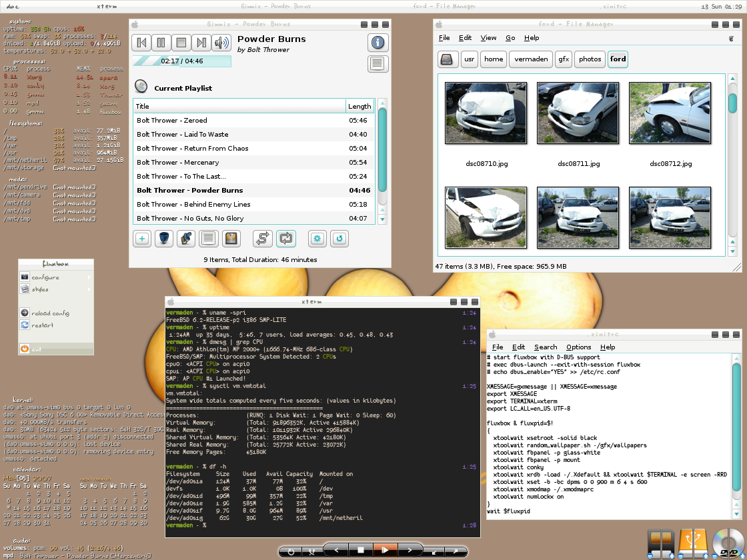The height and width of the screenshot is (560, 747).
Task: Pause playback in Gimmix player
Action: point(161,43)
